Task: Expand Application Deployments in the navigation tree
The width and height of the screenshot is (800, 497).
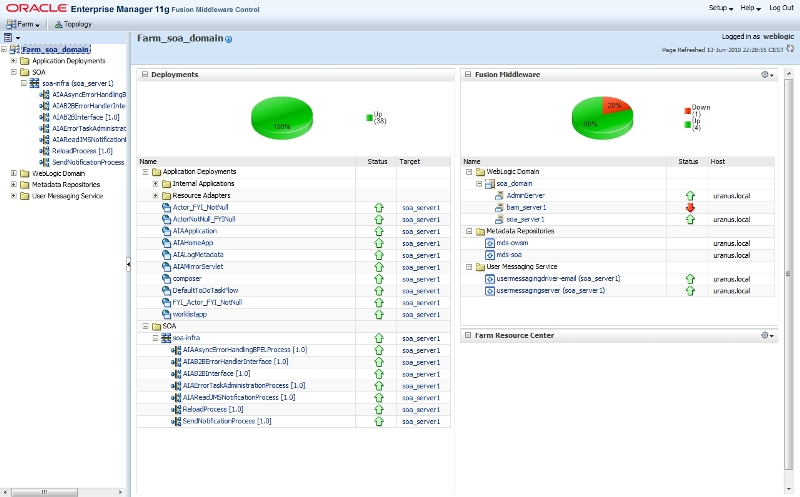Action: (x=14, y=61)
